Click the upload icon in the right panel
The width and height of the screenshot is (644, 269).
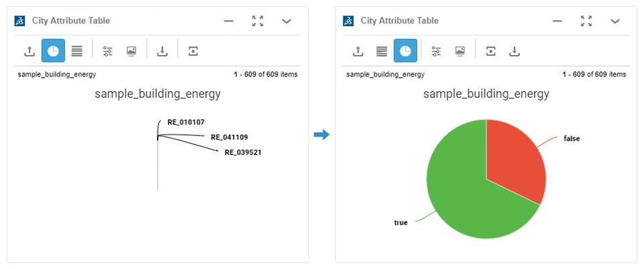point(358,51)
